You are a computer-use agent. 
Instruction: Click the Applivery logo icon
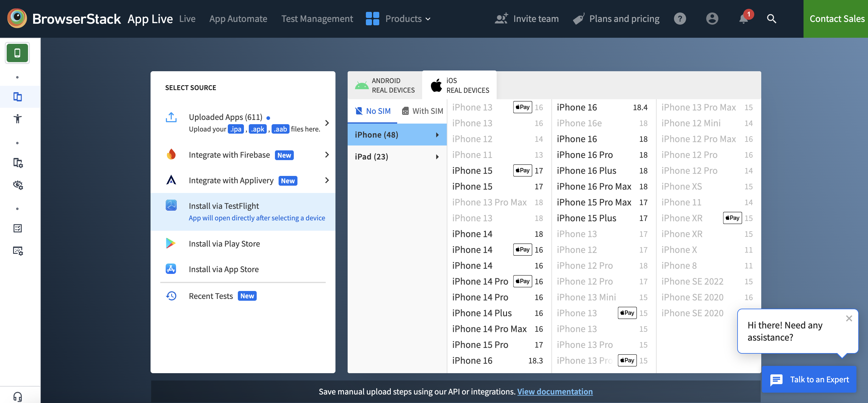pos(171,180)
